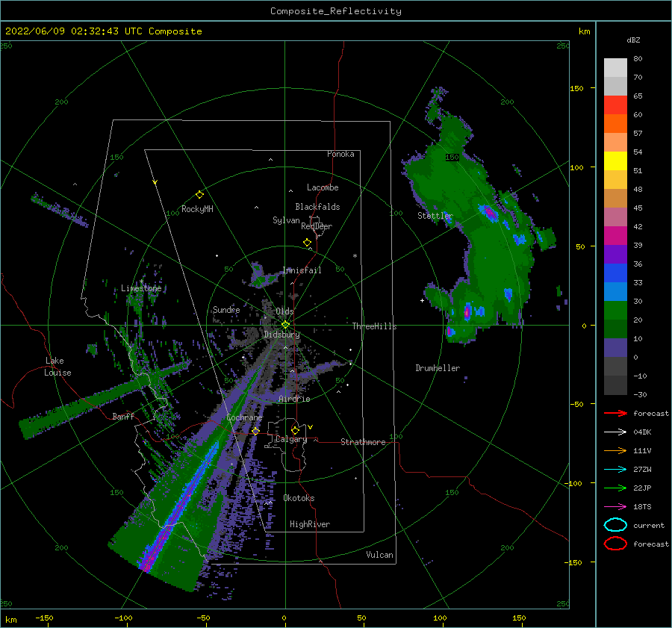Click the Airdrie label
This screenshot has height=628, width=672.
(294, 399)
